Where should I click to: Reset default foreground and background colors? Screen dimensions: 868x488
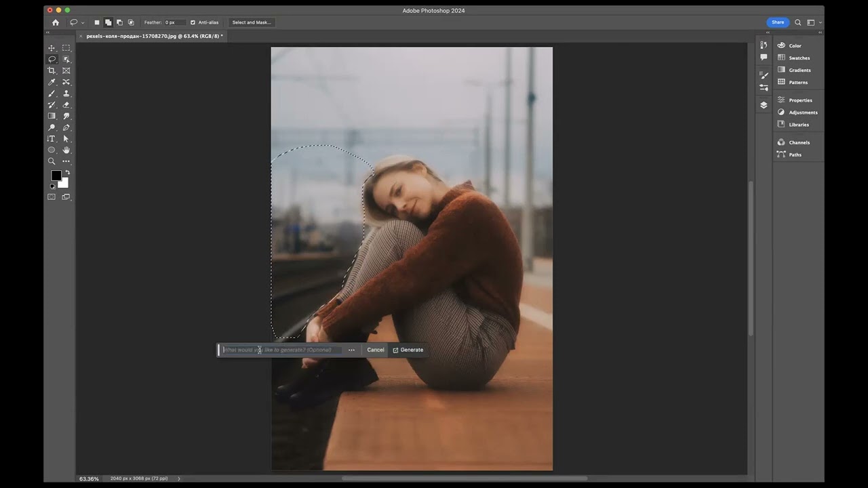tap(52, 186)
